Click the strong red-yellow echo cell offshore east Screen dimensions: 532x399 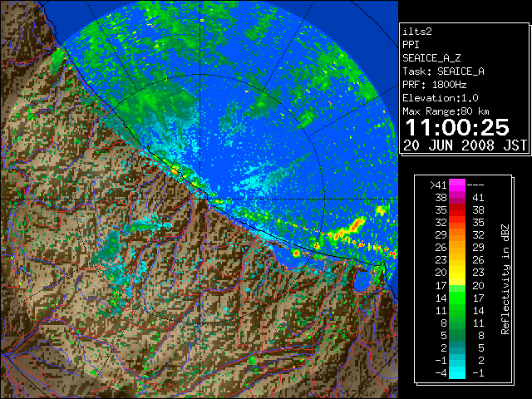[x=347, y=229]
